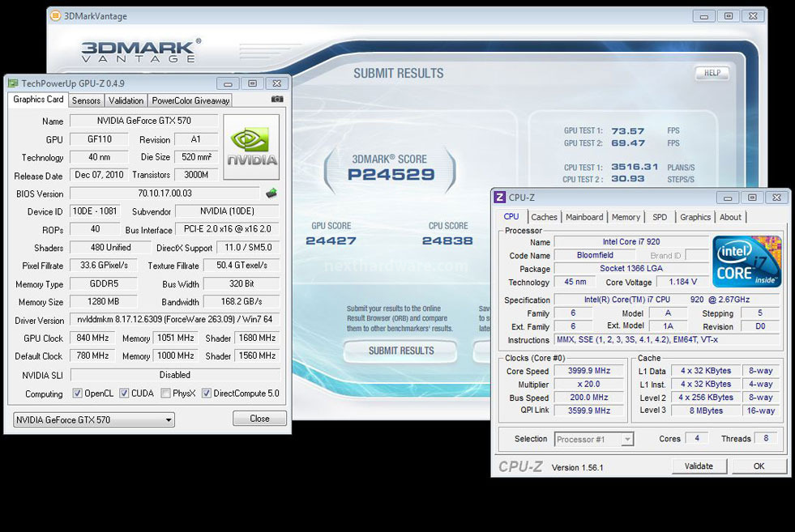Open the NVIDIA GeForce GTX 570 card dropdown
Viewport: 795px width, 532px height.
(94, 419)
